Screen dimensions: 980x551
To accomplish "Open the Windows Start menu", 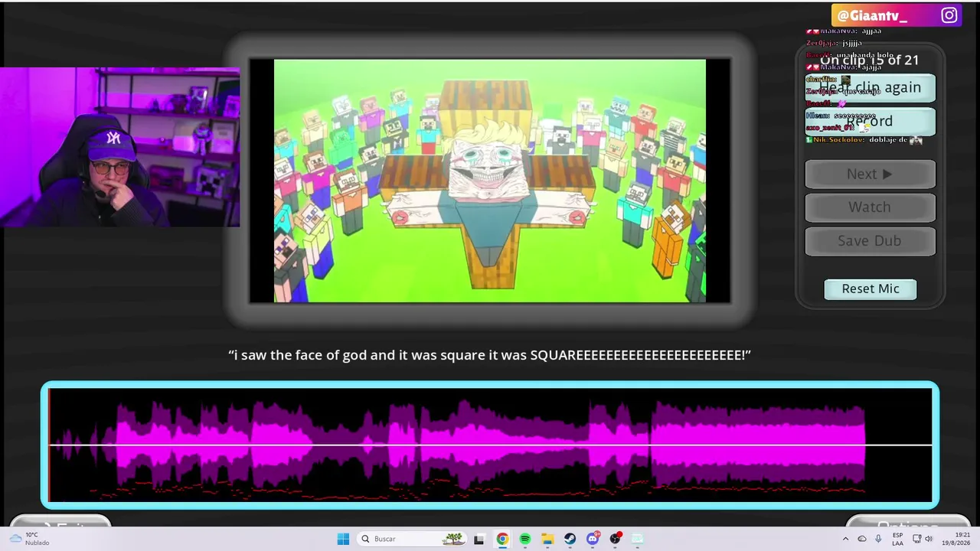I will pos(343,539).
